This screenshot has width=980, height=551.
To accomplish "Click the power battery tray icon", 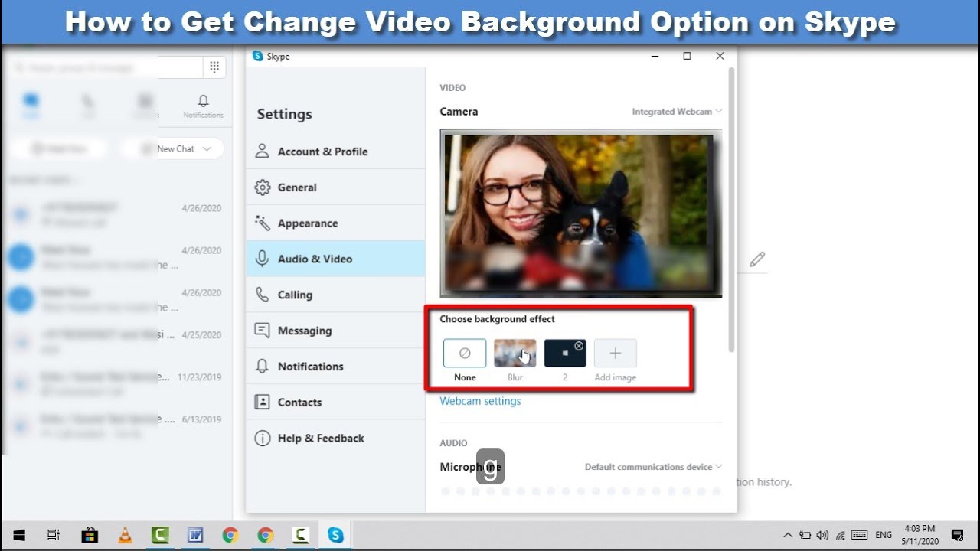I will (x=805, y=536).
